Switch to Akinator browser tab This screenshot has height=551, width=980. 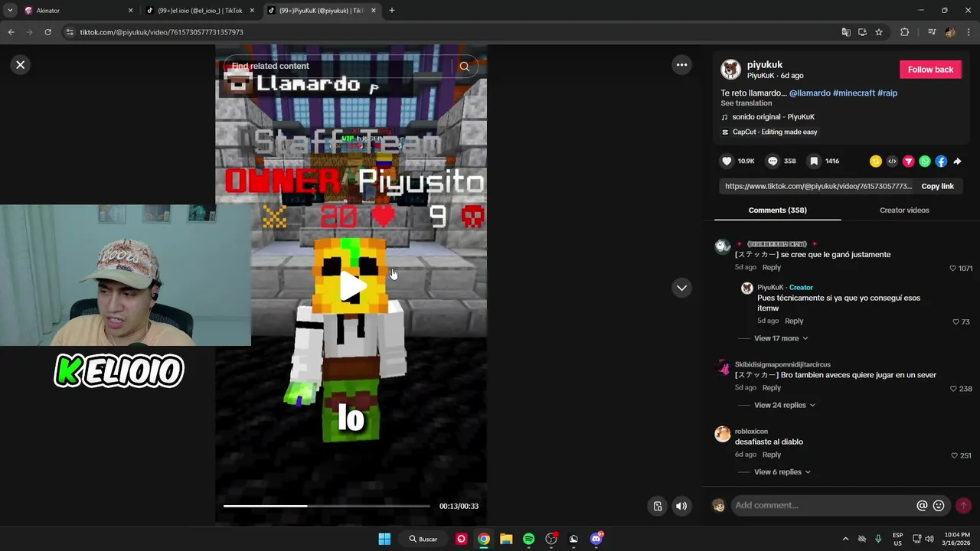[78, 11]
